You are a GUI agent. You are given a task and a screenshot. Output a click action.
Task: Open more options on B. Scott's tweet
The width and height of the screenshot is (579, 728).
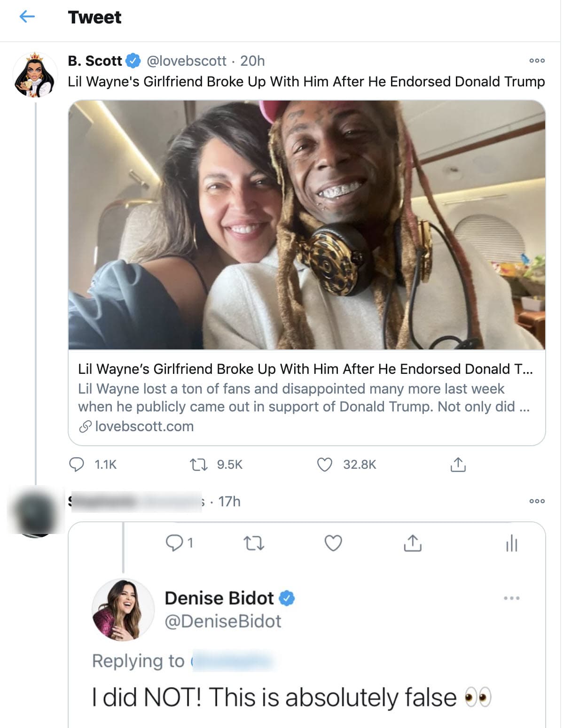point(537,60)
